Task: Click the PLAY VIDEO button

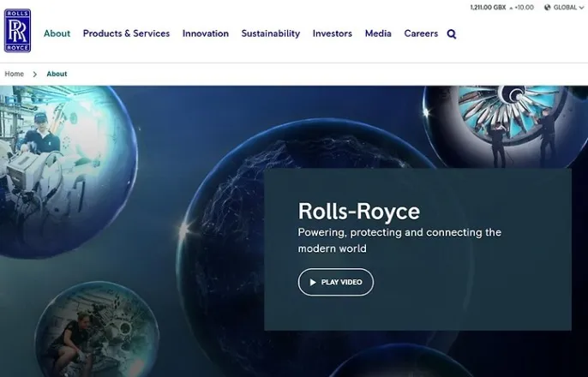Action: [x=336, y=282]
